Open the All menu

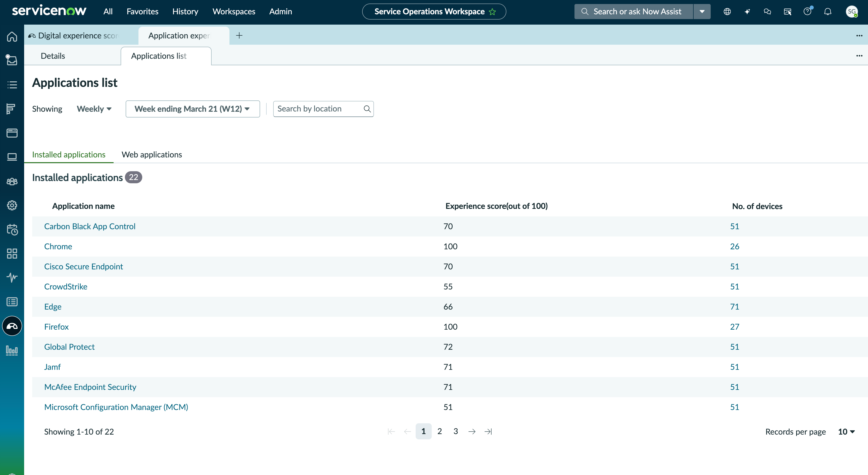pyautogui.click(x=108, y=12)
